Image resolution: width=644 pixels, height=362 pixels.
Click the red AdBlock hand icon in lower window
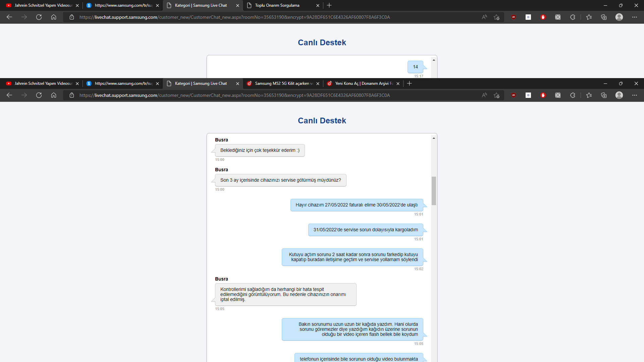click(543, 95)
